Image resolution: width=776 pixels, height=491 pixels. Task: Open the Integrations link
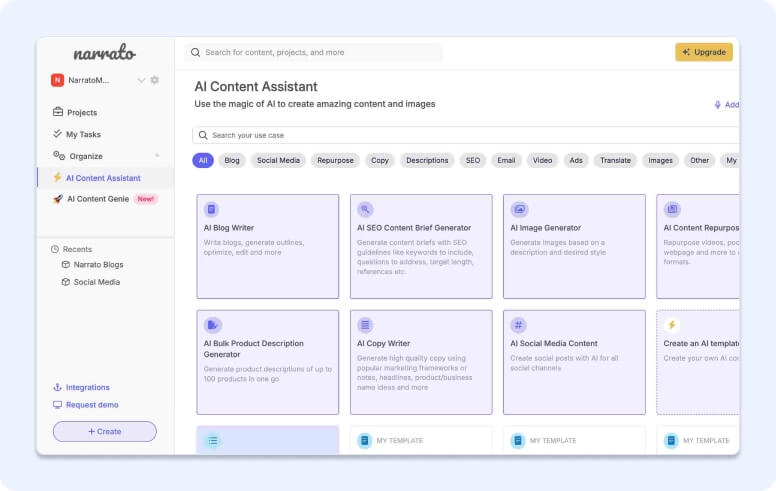[x=88, y=387]
